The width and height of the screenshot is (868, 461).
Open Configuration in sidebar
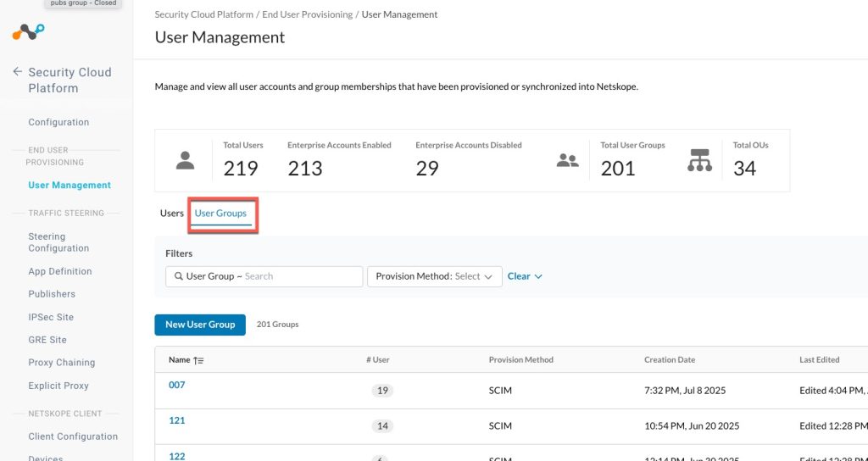point(58,122)
